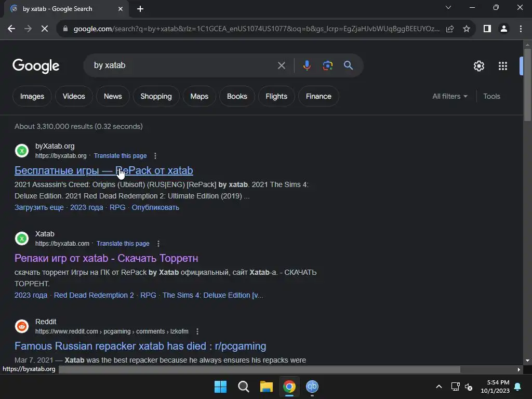Image resolution: width=532 pixels, height=399 pixels.
Task: Switch to Images results
Action: coord(32,96)
